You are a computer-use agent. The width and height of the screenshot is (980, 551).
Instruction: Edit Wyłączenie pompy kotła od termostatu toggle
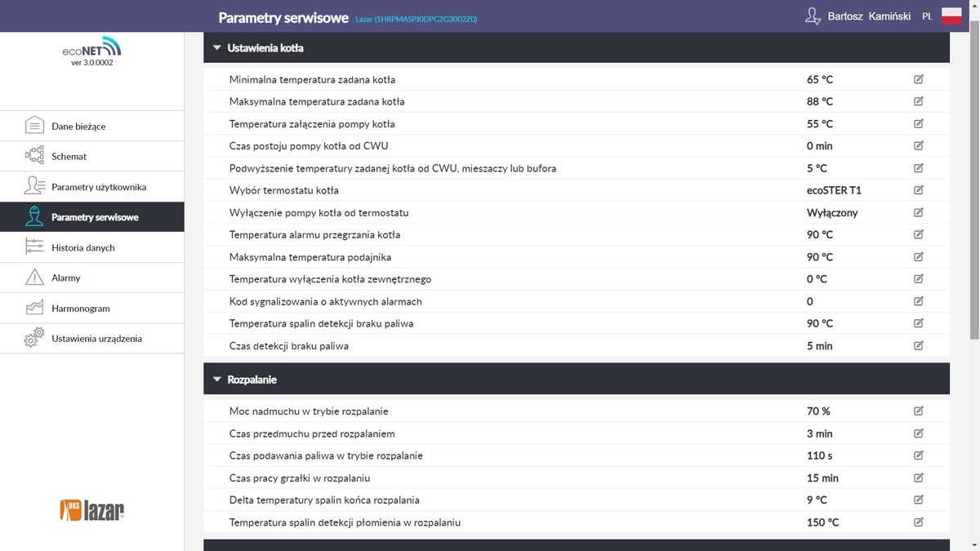[x=919, y=212]
